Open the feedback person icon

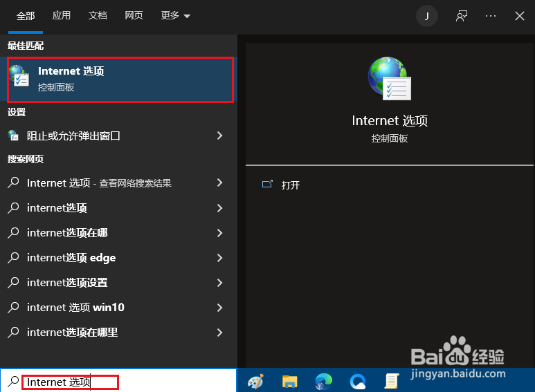(462, 16)
